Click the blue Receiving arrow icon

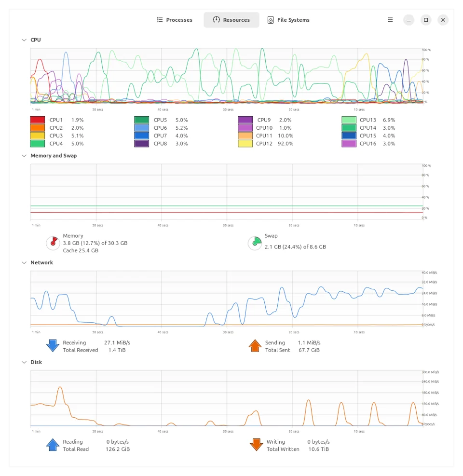coord(53,346)
